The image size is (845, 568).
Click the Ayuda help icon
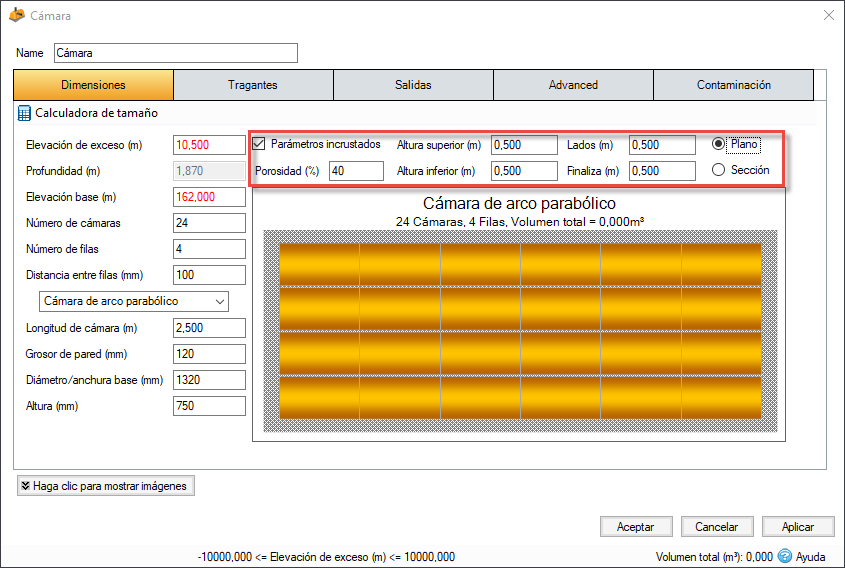(x=785, y=556)
